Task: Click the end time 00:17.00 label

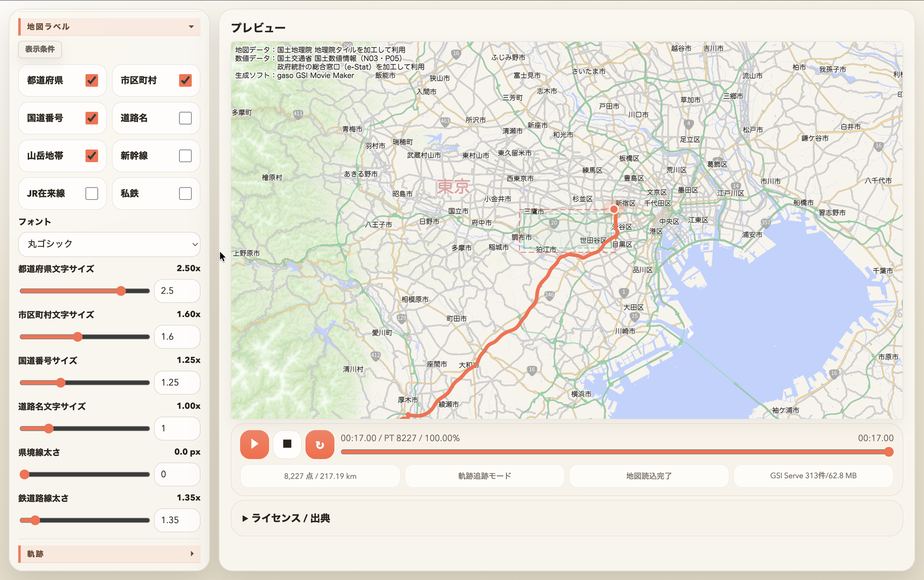Action: [x=876, y=438]
